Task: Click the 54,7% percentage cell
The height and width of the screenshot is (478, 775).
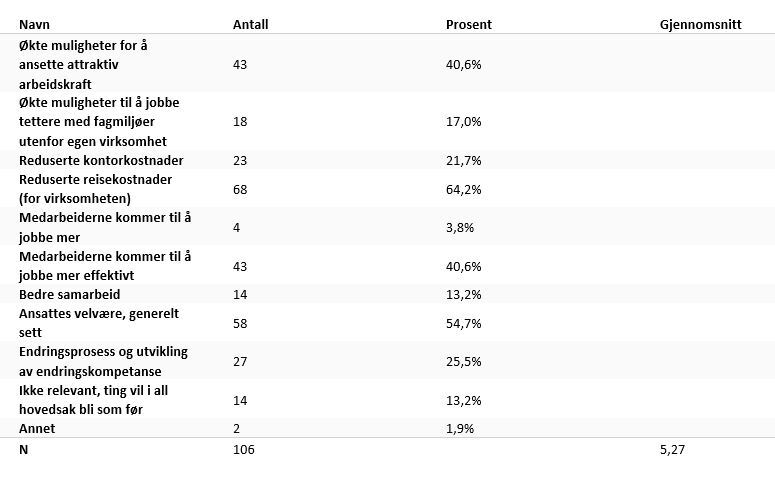Action: point(464,323)
